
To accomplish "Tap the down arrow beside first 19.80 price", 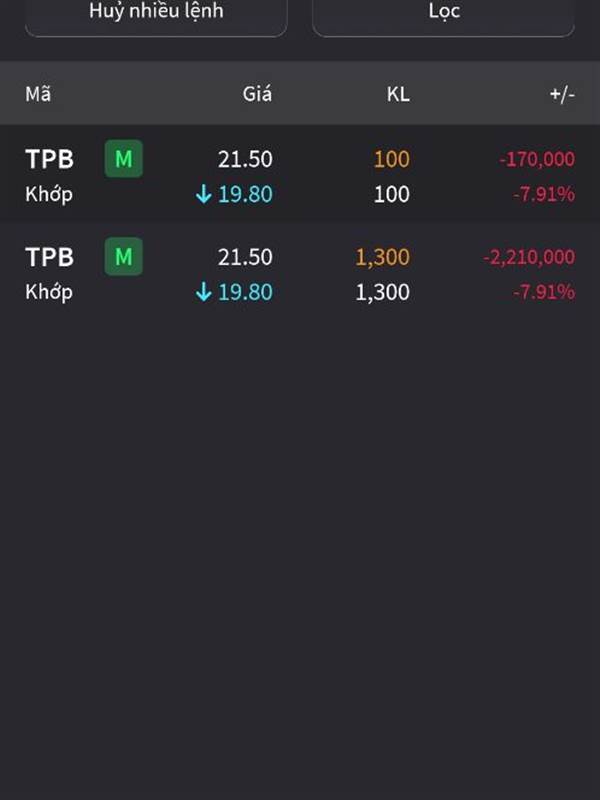I will pyautogui.click(x=204, y=194).
